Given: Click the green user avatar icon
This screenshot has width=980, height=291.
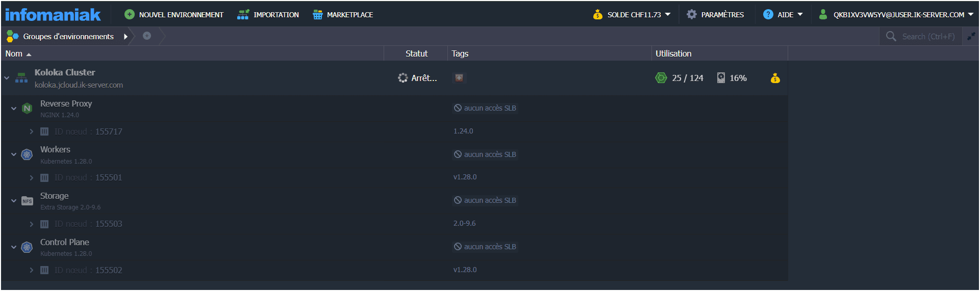Looking at the screenshot, I should click(x=823, y=14).
